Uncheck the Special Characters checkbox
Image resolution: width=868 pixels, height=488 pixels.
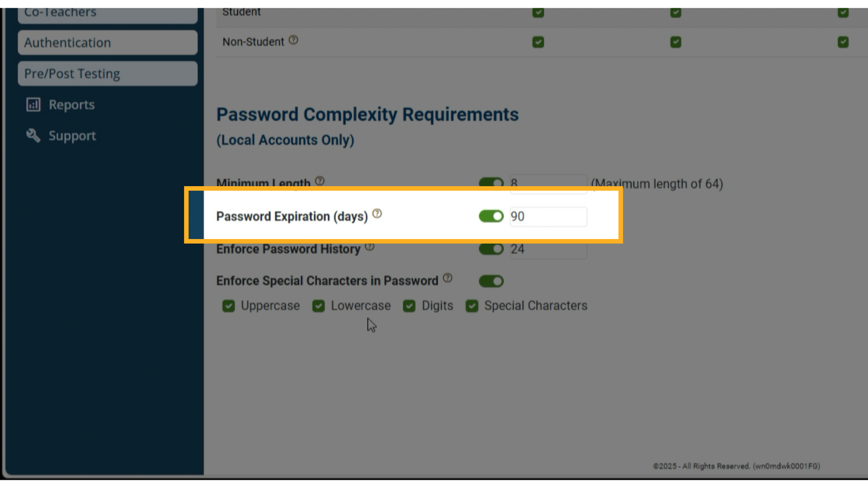pos(472,306)
